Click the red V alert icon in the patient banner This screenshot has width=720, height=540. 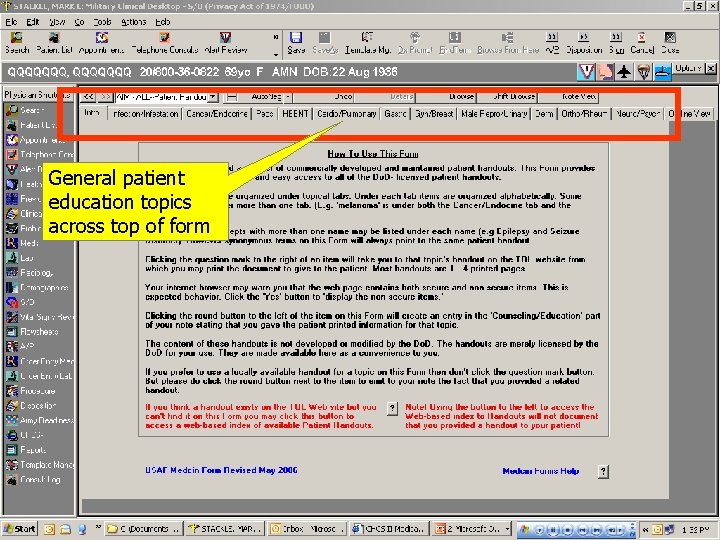pos(586,72)
